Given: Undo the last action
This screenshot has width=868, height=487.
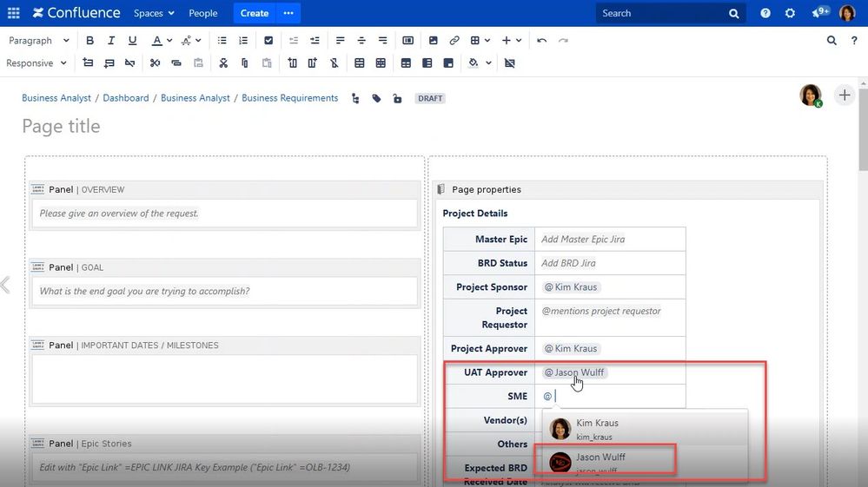Looking at the screenshot, I should [x=541, y=40].
